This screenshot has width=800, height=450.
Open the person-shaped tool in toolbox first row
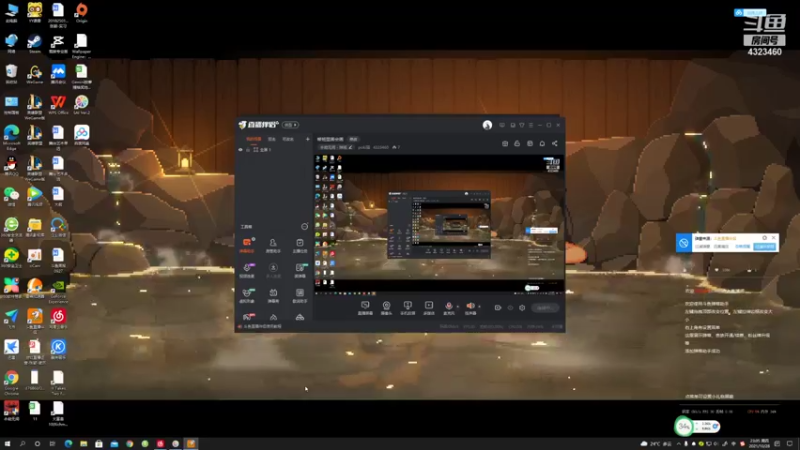[273, 245]
